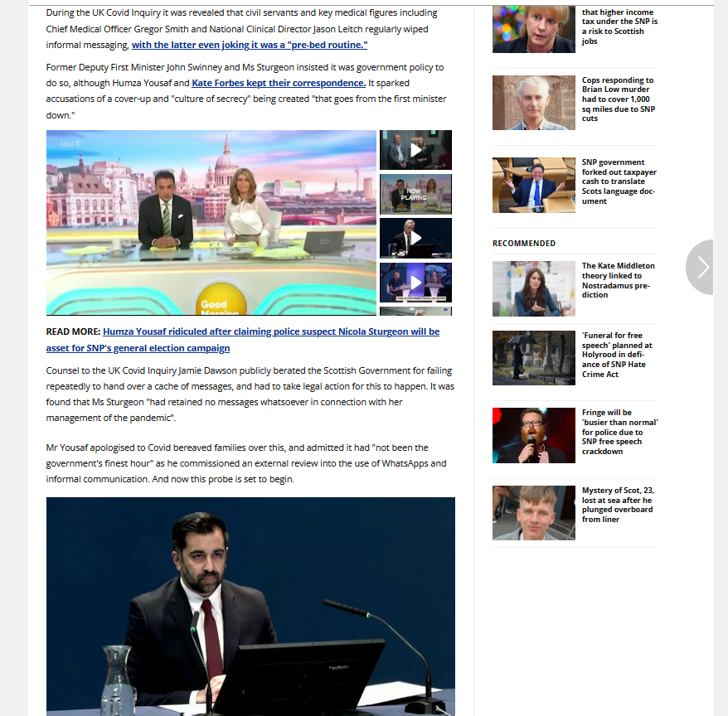Viewport: 728px width, 716px height.
Task: Open thumbnail for Brian Low murder story
Action: 533,103
